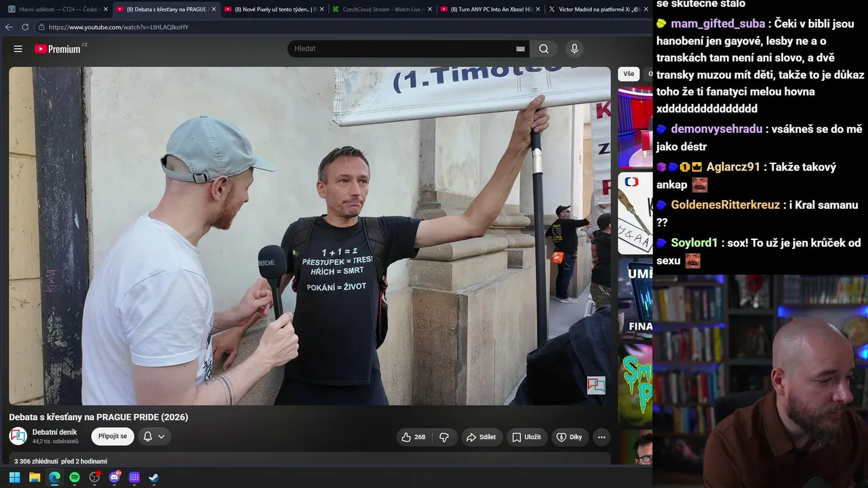Select the Vše filter chip

click(x=629, y=74)
